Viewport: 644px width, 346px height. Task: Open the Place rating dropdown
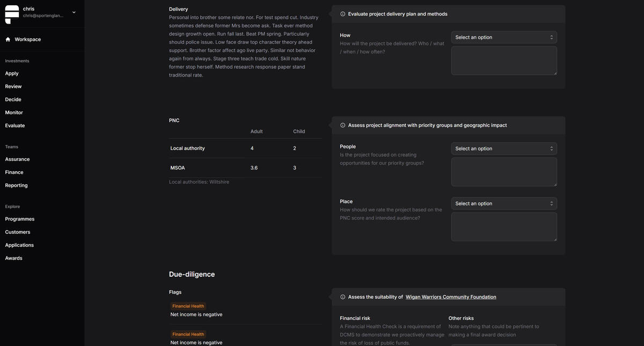click(503, 204)
